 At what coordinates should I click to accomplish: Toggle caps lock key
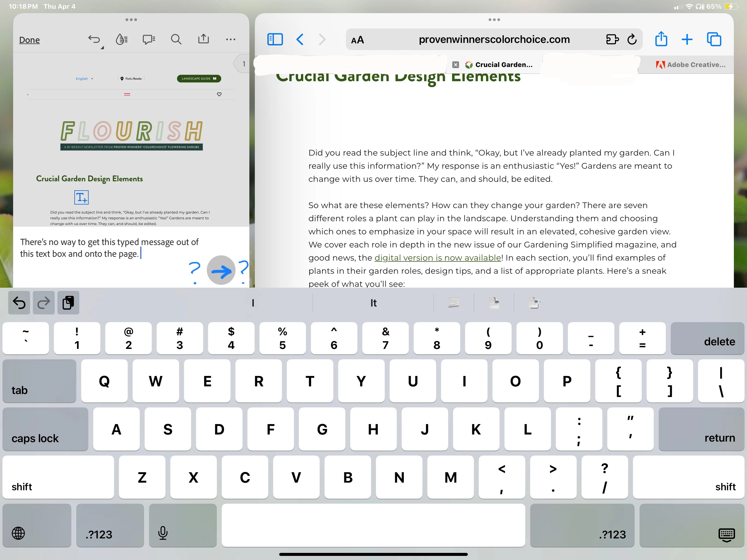(45, 429)
